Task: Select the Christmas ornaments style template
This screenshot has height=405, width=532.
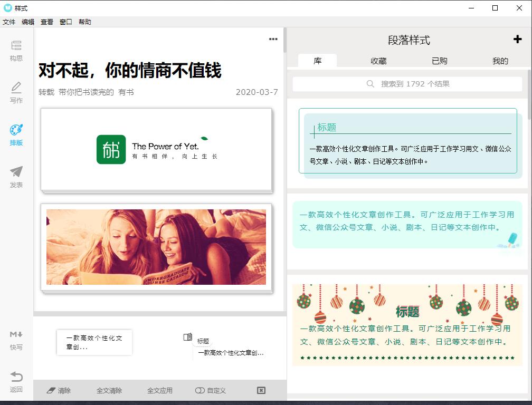Action: pyautogui.click(x=407, y=324)
